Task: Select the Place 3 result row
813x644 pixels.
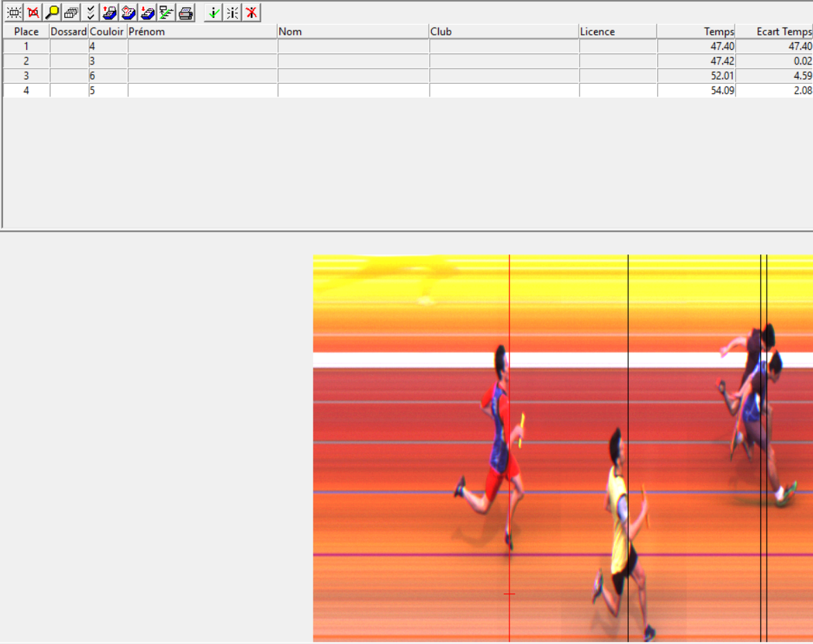Action: (408, 76)
